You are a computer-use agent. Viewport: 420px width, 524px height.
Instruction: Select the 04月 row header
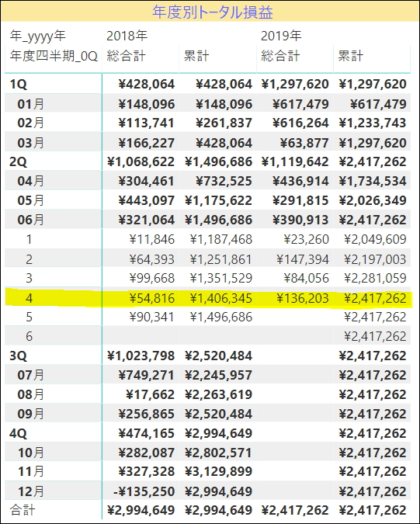pos(30,181)
